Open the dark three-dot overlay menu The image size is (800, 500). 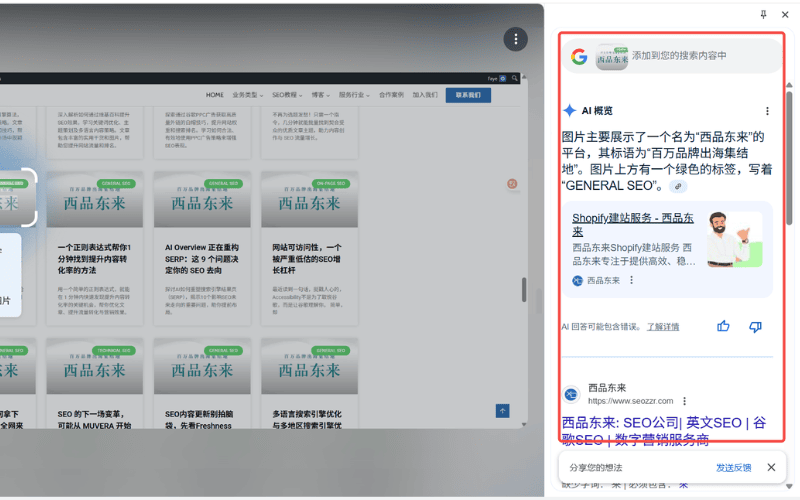[515, 39]
